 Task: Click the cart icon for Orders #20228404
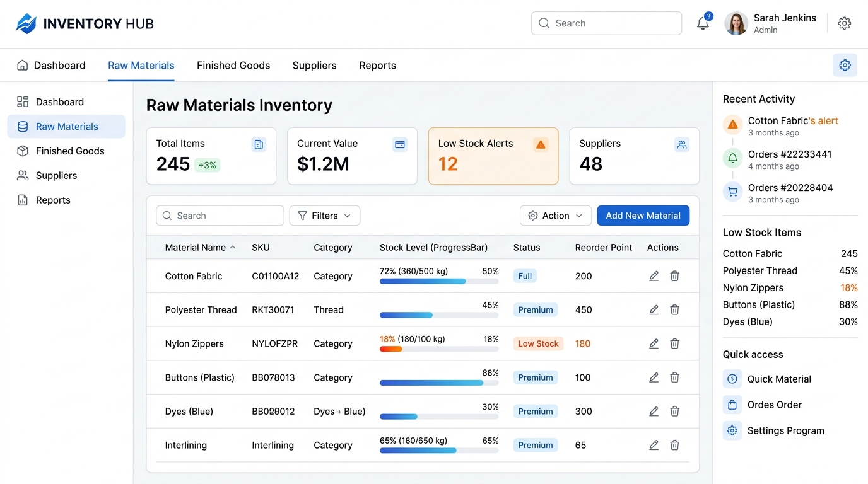point(732,192)
